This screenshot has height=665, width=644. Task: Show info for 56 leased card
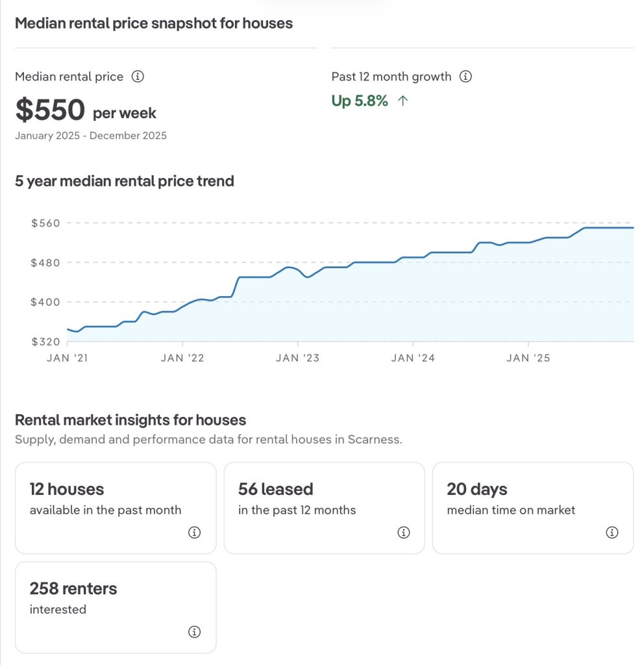tap(403, 533)
